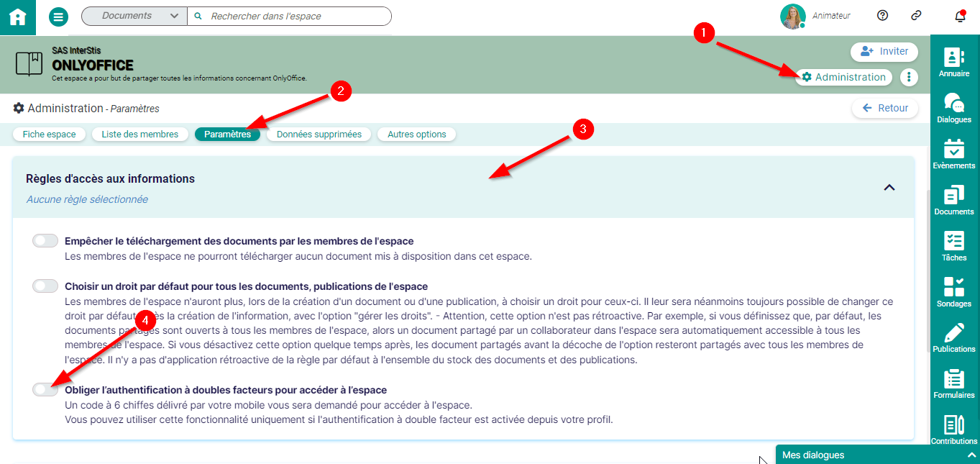Open the three-dots space options menu

coord(910,77)
